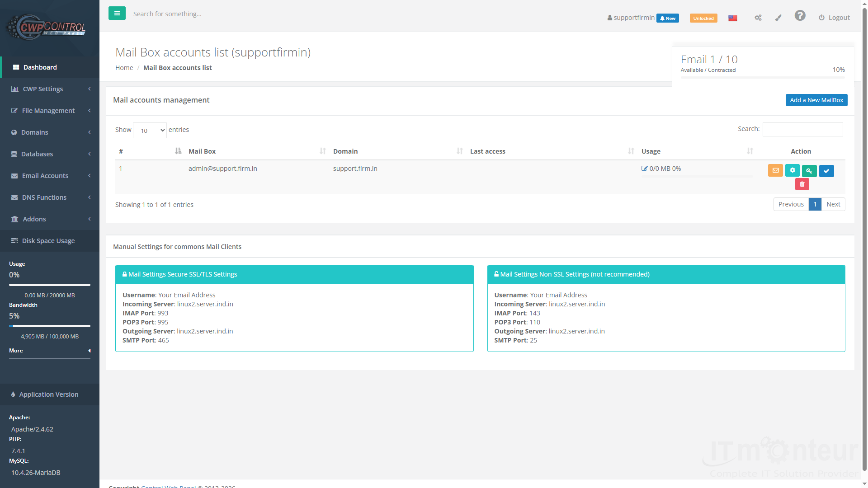868x488 pixels.
Task: Sort by Usage column arrows
Action: click(x=750, y=151)
